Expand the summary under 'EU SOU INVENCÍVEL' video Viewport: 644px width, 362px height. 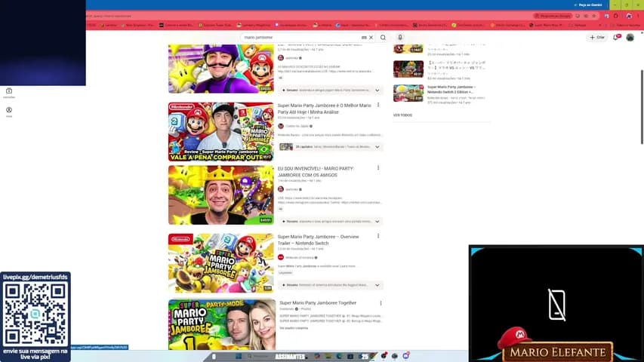(377, 221)
